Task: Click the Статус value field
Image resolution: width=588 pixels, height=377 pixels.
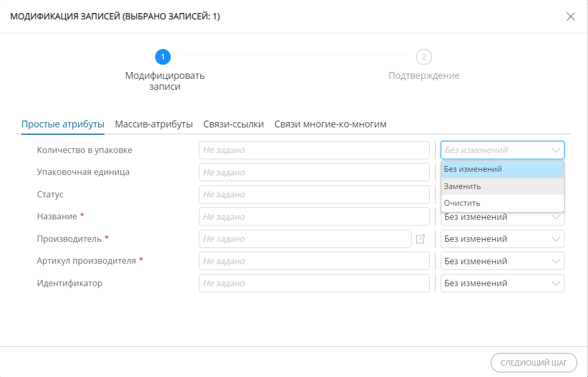Action: 314,195
